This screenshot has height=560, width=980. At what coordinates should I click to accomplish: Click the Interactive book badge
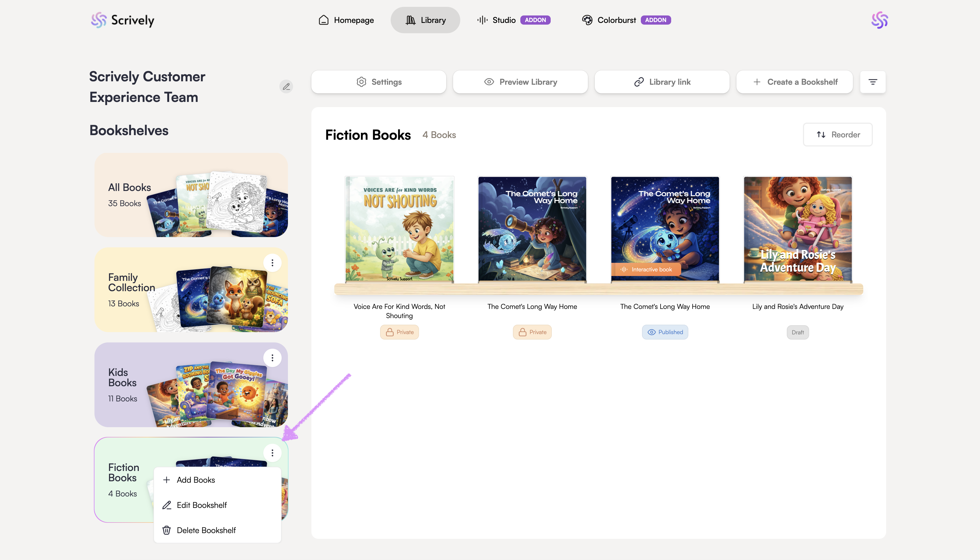point(646,269)
